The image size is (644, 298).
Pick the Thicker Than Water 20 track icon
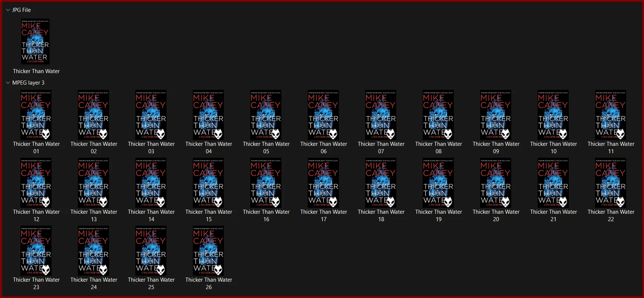coord(496,183)
